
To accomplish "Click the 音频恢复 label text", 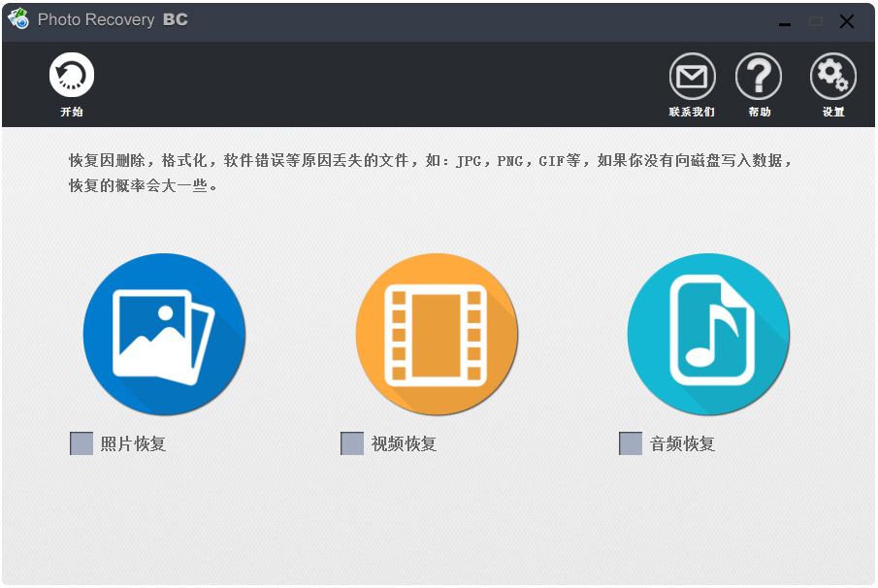I will (683, 444).
